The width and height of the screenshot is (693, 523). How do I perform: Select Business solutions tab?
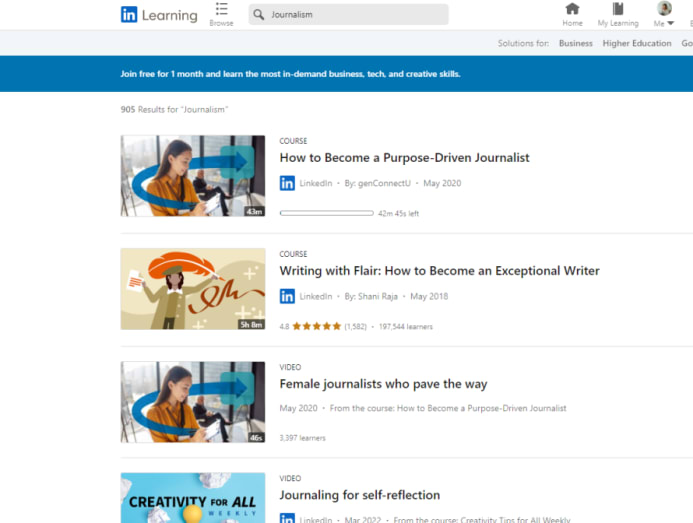click(x=575, y=43)
